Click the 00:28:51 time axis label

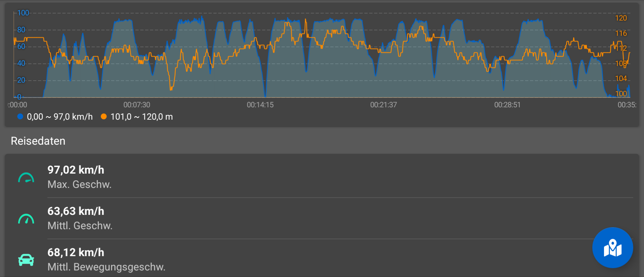click(x=507, y=105)
